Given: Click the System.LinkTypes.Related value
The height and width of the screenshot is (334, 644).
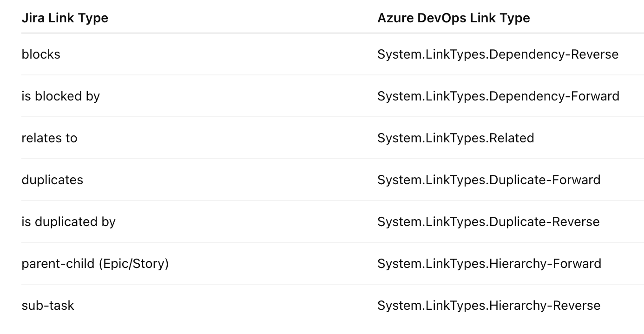Looking at the screenshot, I should click(455, 138).
